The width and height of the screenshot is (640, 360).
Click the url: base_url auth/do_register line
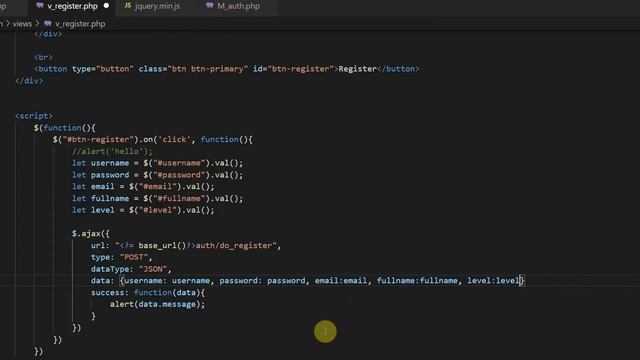(186, 246)
